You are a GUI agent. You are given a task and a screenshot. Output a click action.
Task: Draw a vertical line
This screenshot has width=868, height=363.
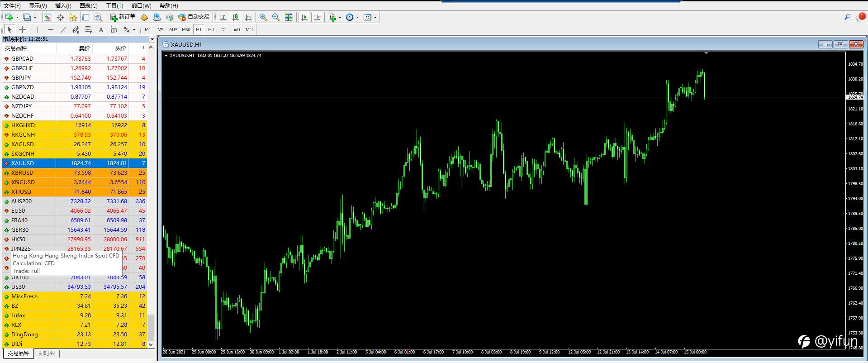(x=38, y=29)
